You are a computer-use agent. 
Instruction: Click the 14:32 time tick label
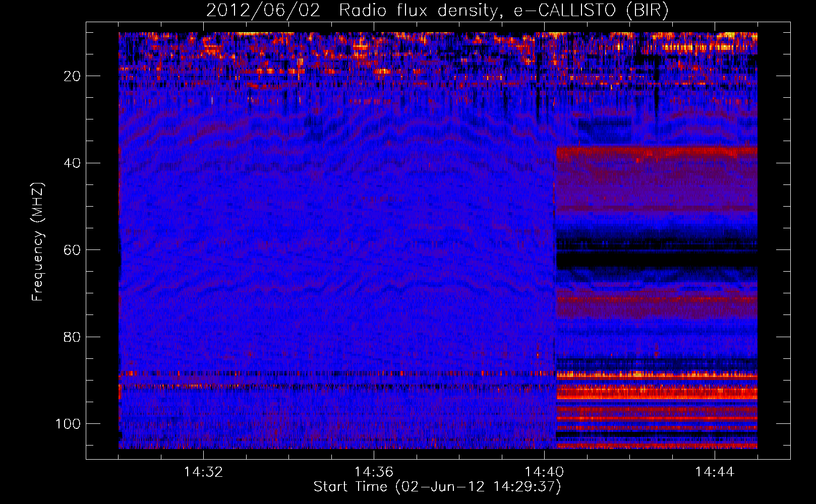click(x=203, y=472)
